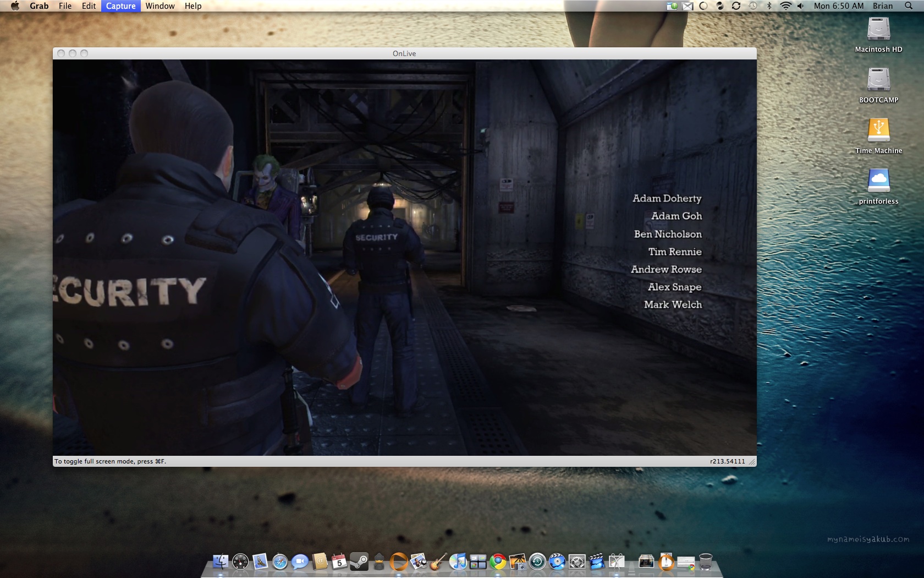
Task: Click the highlighted Capture menu
Action: pos(121,6)
